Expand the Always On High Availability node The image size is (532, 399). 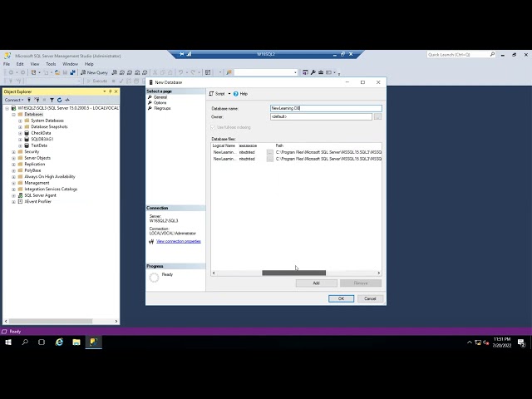click(13, 177)
